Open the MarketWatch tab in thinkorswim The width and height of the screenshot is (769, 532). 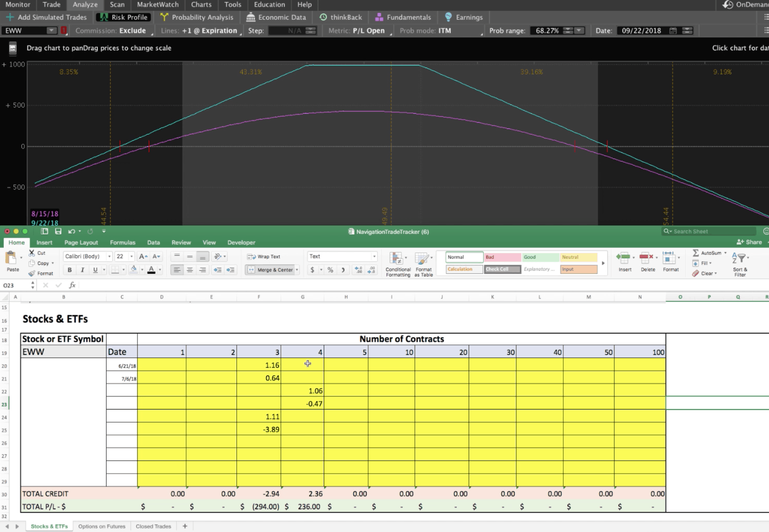(158, 5)
